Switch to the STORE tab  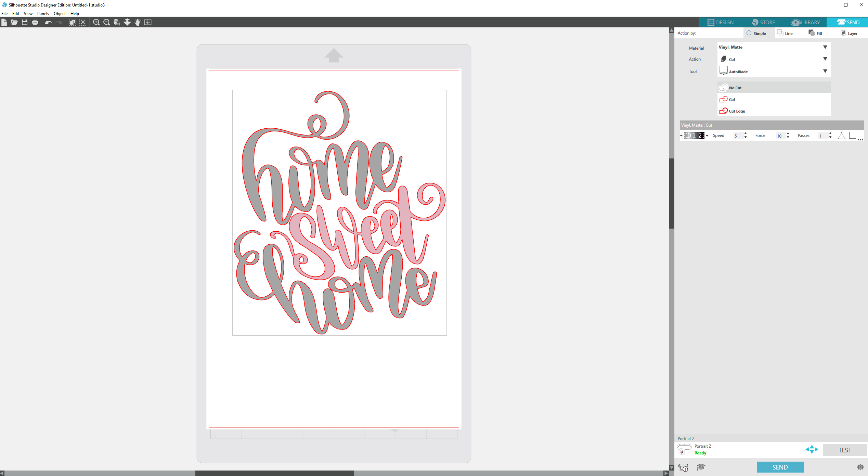[763, 22]
